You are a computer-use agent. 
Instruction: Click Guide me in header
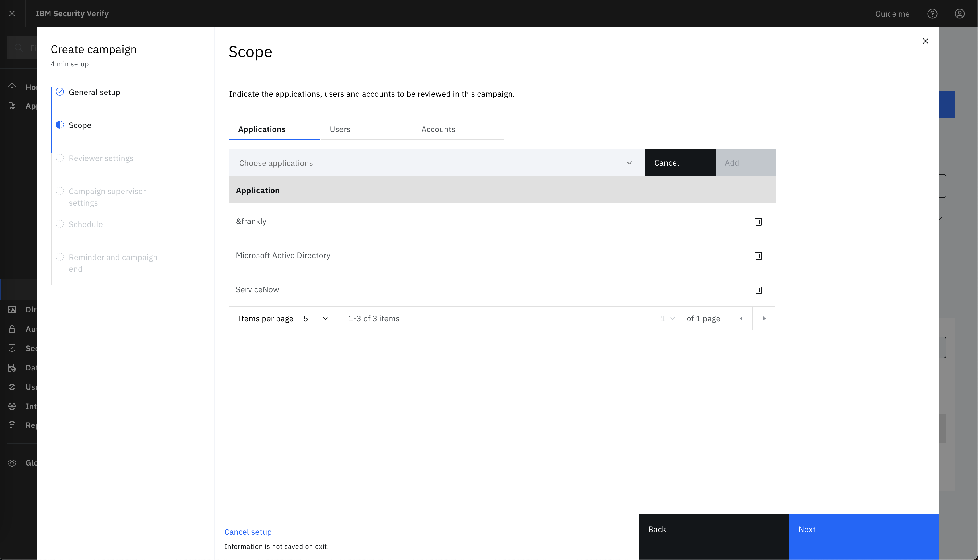[x=892, y=14]
